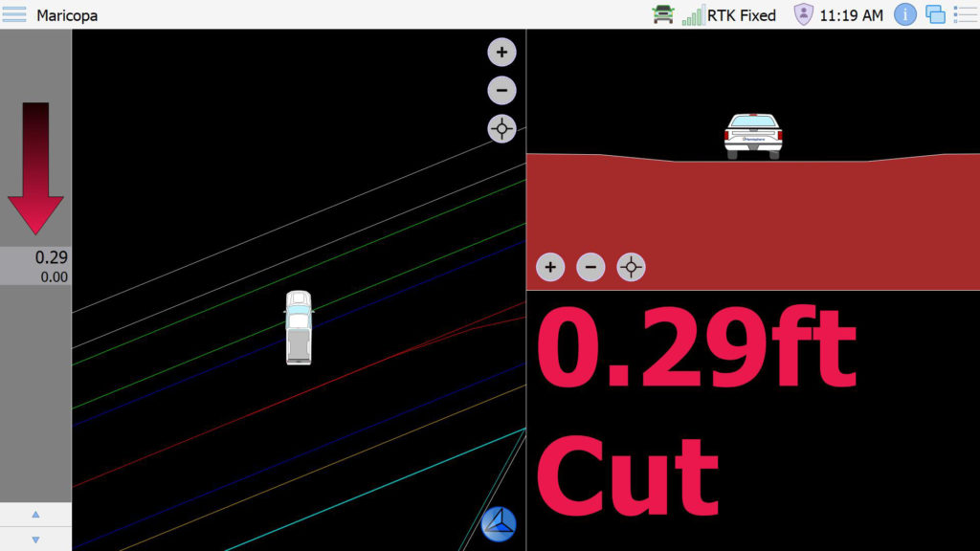Click the green vehicle status icon
Screen dimensions: 980x551
pyautogui.click(x=663, y=14)
